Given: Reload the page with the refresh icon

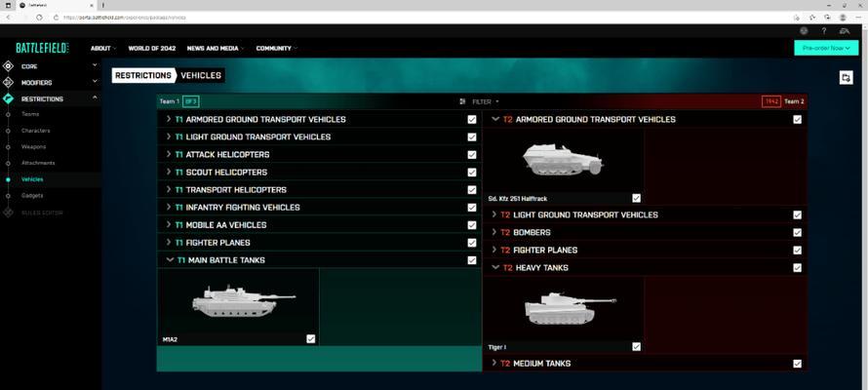Looking at the screenshot, I should (39, 18).
